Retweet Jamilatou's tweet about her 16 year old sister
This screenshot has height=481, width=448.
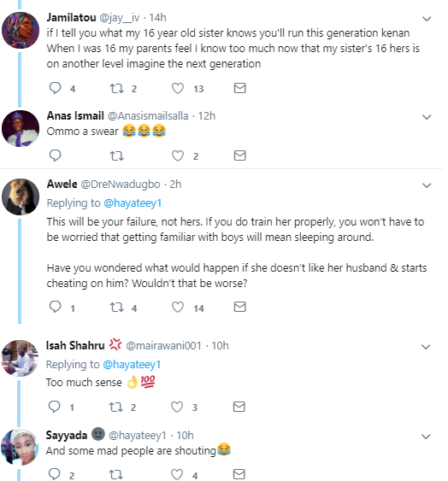[117, 88]
